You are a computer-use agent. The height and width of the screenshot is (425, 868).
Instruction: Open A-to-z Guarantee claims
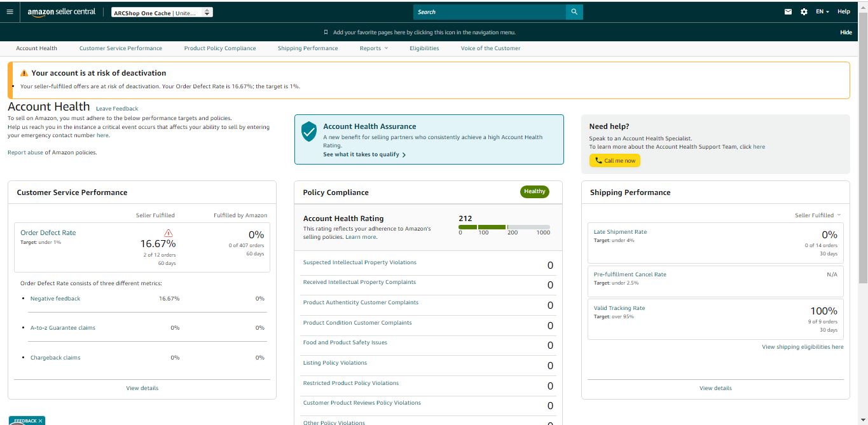coord(63,328)
